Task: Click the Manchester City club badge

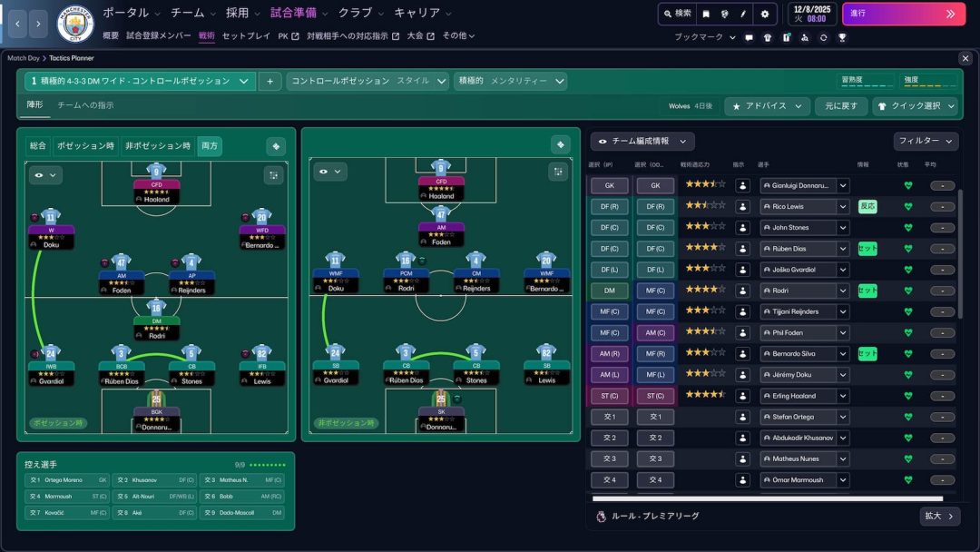Action: 75,24
